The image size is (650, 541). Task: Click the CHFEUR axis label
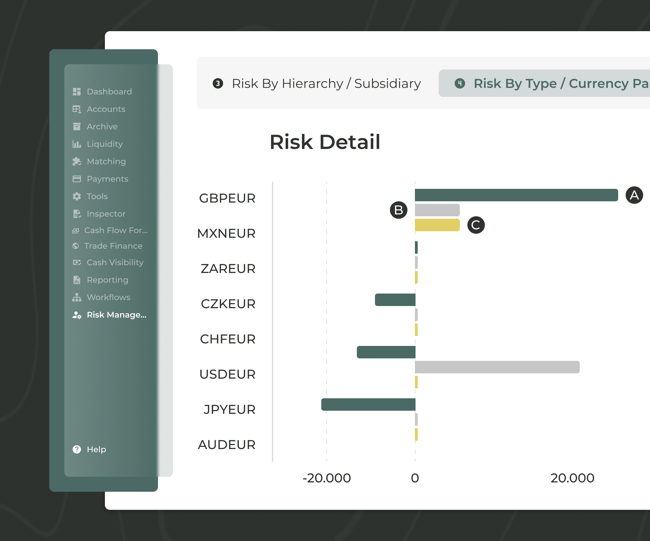tap(228, 339)
